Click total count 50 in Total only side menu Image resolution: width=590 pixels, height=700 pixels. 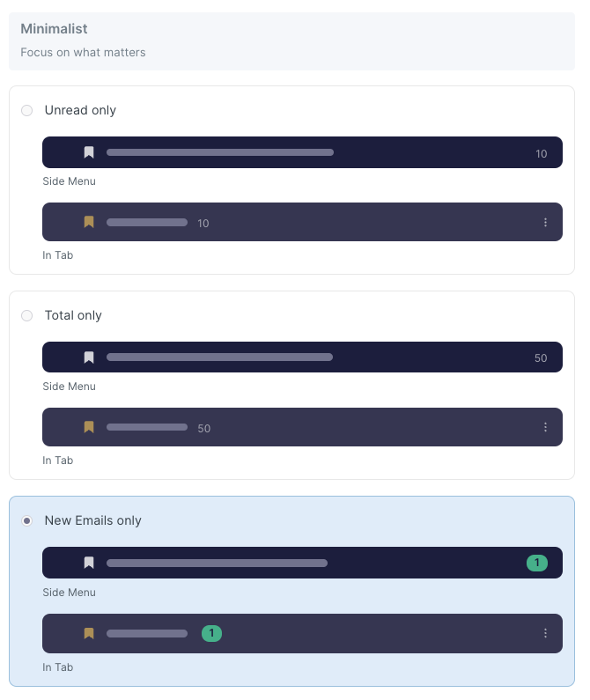click(x=541, y=358)
